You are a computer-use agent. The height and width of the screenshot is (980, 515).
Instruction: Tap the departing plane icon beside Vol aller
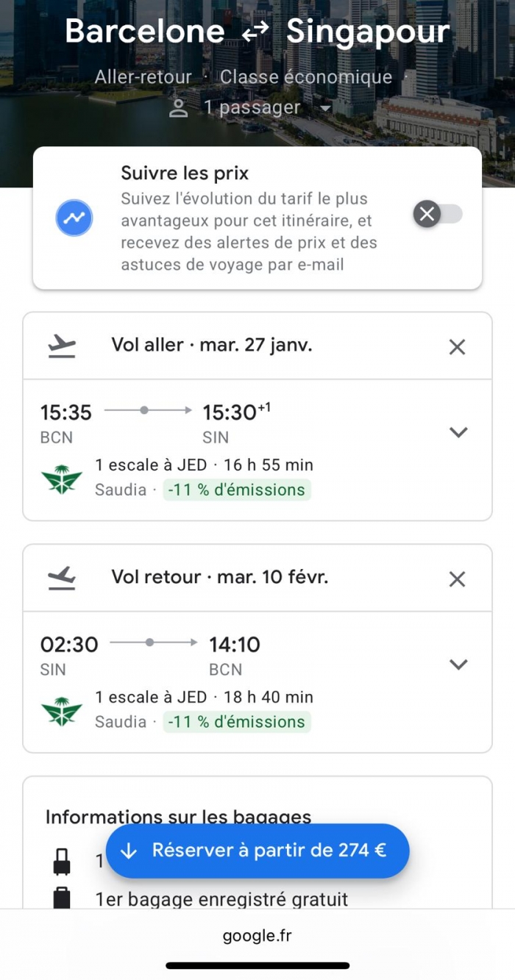click(x=62, y=346)
